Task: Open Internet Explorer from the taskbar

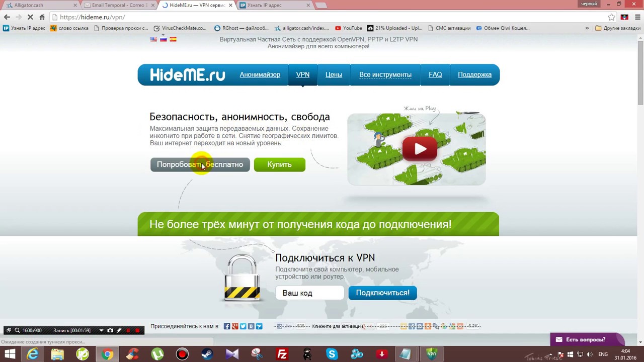Action: point(33,354)
